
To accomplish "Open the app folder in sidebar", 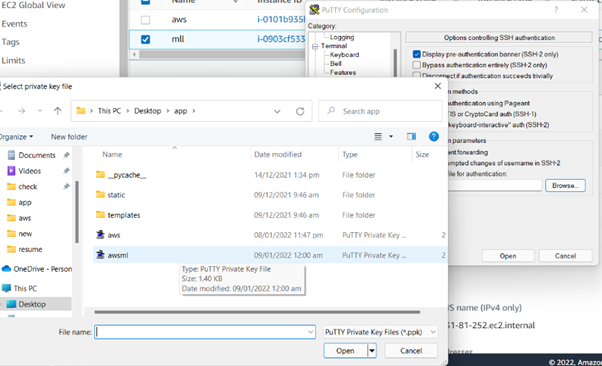I will tap(25, 202).
